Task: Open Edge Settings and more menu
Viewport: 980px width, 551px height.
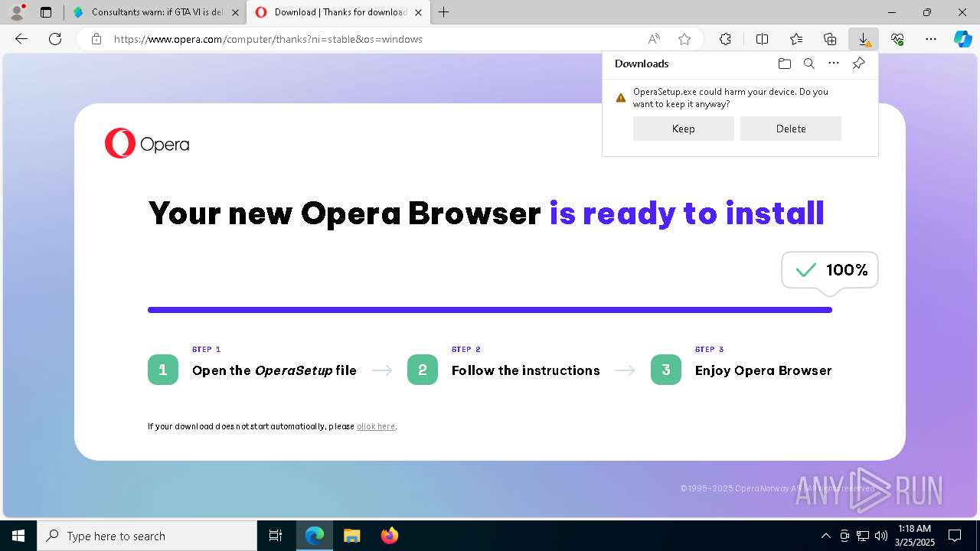Action: (931, 39)
